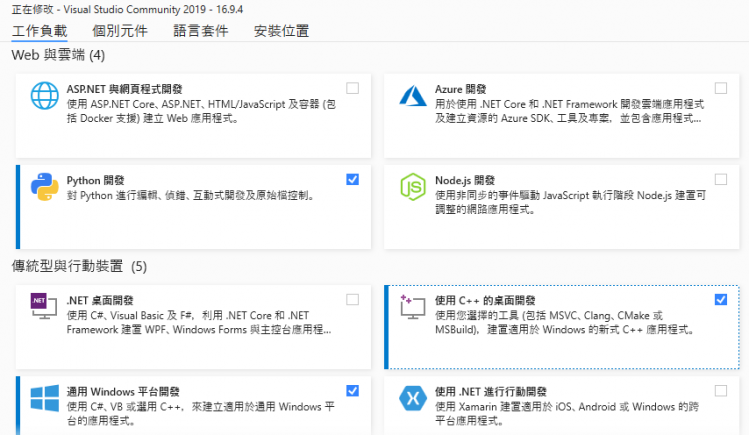Screen dimensions: 749x435
Task: Click the Xamarin mobile development icon
Action: (x=414, y=398)
